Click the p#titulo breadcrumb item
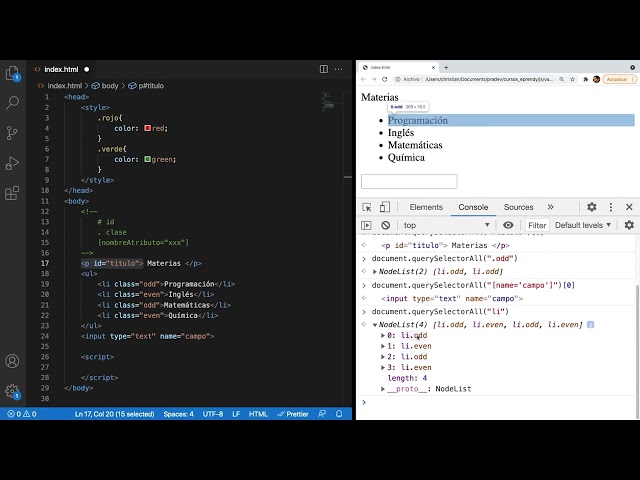The image size is (640, 480). pyautogui.click(x=146, y=86)
